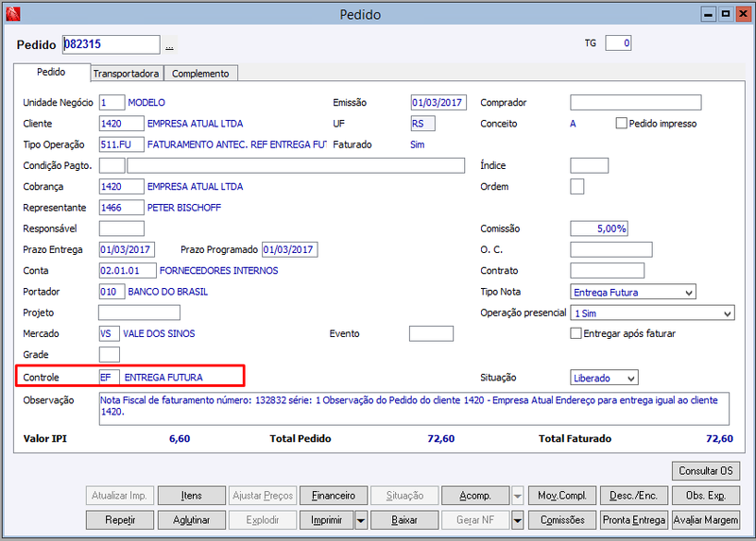Open the Itens button
The height and width of the screenshot is (541, 756).
192,496
